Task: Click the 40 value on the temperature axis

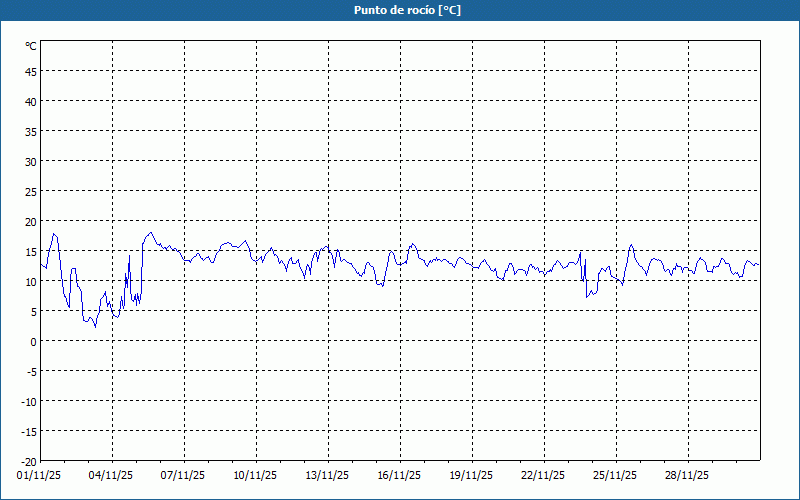Action: click(31, 102)
